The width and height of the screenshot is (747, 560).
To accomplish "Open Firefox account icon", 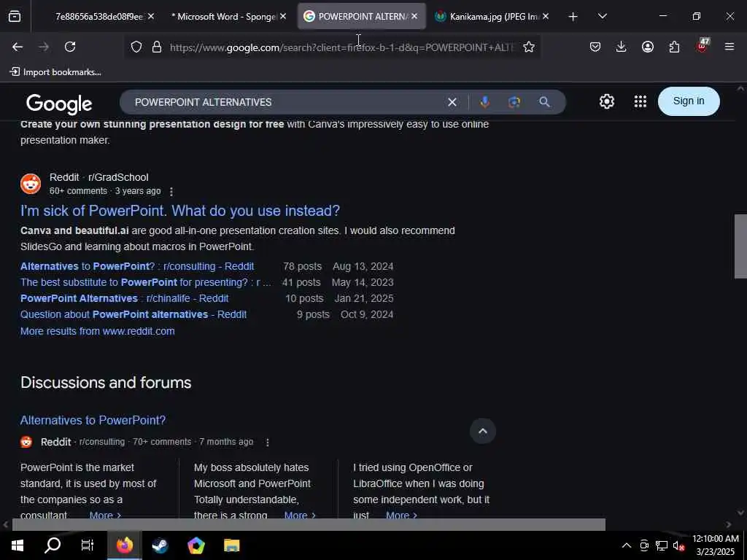I will coord(648,47).
